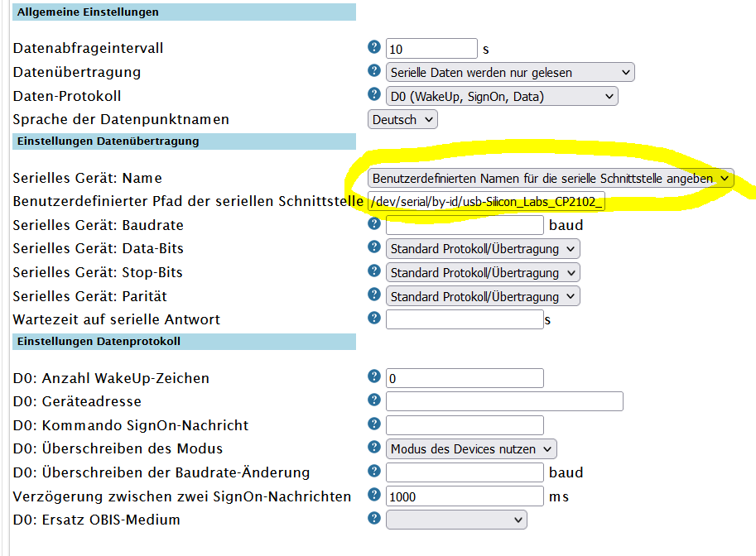Expand the Data-Bits Standard Protokoll dropdown
This screenshot has height=556, width=756.
[483, 248]
